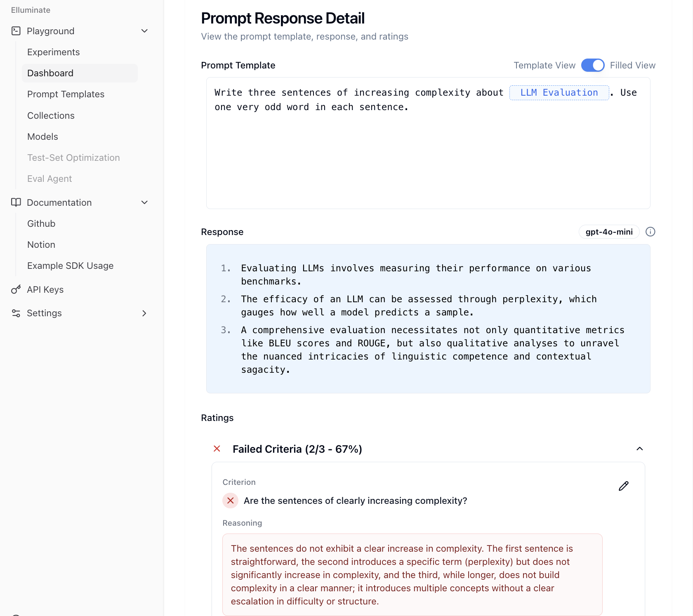Open Settings label in sidebar
The image size is (693, 616).
(x=44, y=313)
